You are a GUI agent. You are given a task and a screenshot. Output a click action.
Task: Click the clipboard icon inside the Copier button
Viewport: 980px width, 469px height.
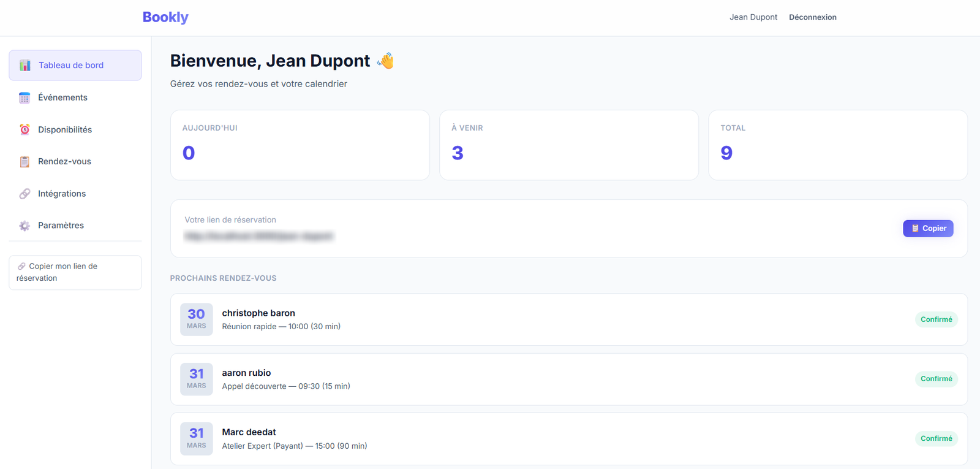[x=915, y=228]
